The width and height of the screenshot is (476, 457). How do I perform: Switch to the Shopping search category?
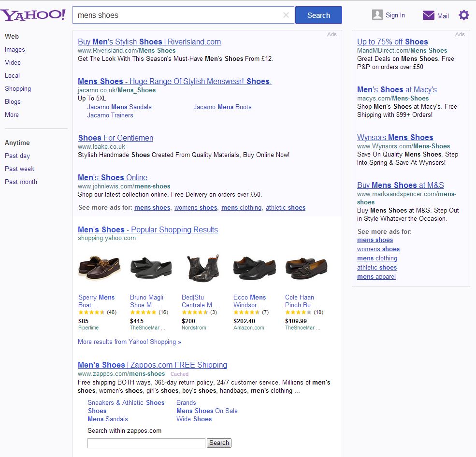coord(18,88)
